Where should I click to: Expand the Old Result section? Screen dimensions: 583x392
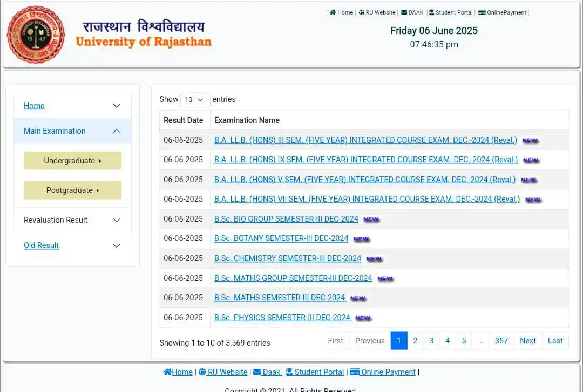pyautogui.click(x=41, y=245)
